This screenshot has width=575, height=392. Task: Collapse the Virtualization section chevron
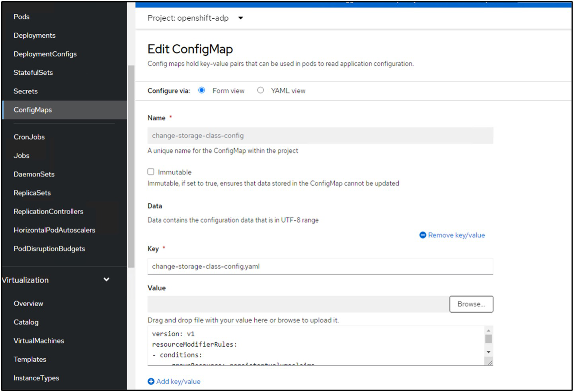(107, 279)
